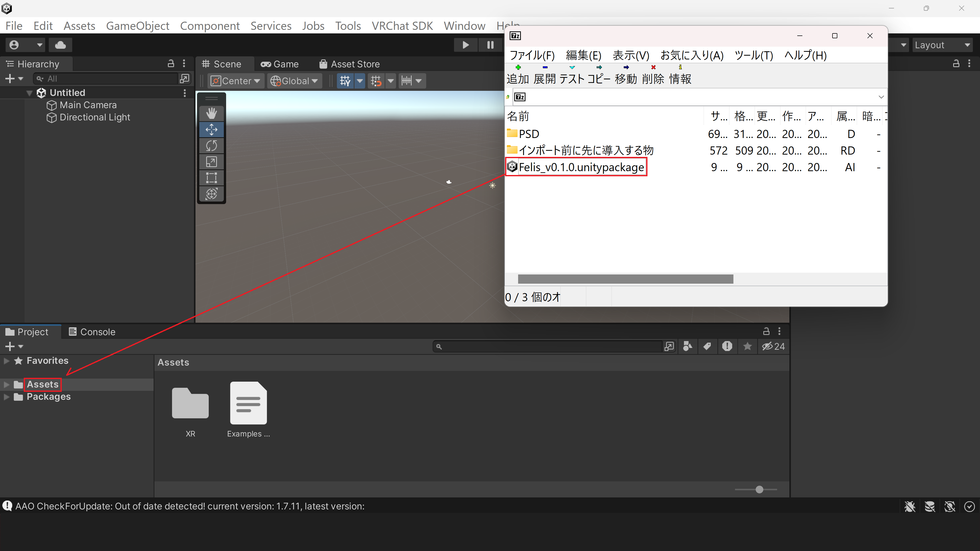Go up one folder in 7-Zip

point(508,97)
